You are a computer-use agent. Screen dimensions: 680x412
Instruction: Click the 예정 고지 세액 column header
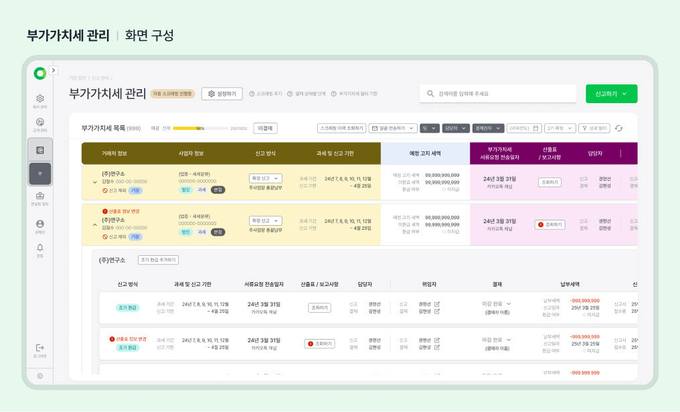click(x=425, y=154)
